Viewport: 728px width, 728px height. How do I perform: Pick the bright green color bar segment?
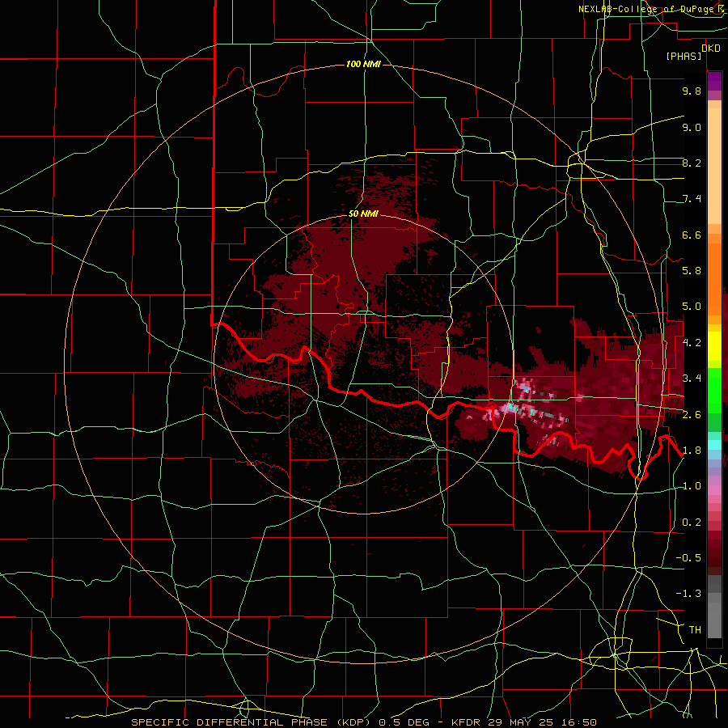click(x=714, y=390)
